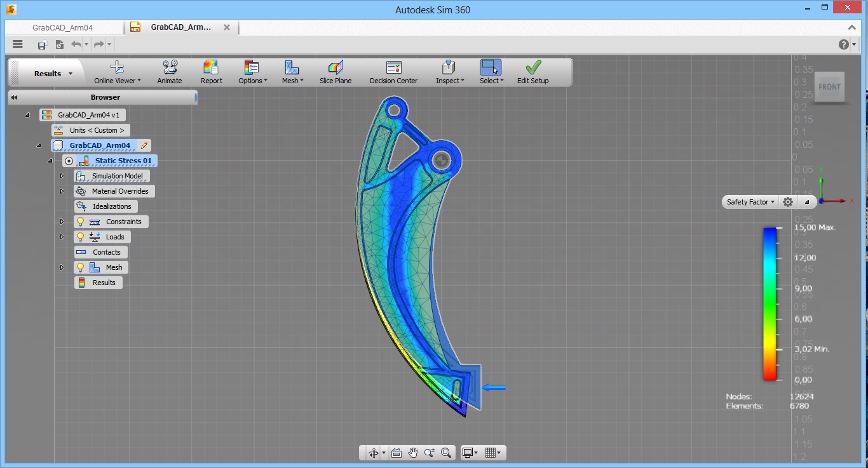
Task: Activate the Pan hand tool
Action: pos(413,453)
